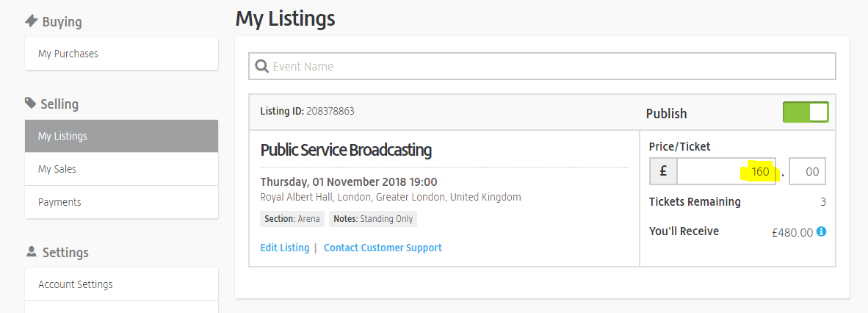
Task: Click the Public Service Broadcasting event title
Action: 346,151
